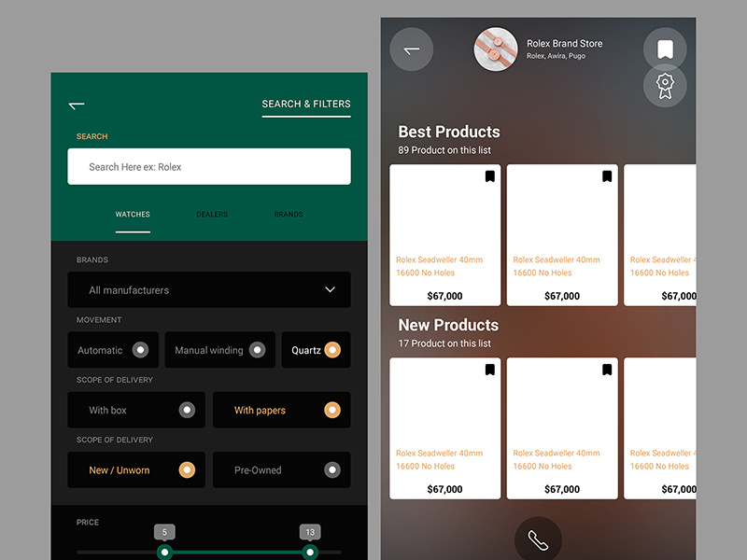Click the New Products heading
This screenshot has height=560, width=747.
448,325
